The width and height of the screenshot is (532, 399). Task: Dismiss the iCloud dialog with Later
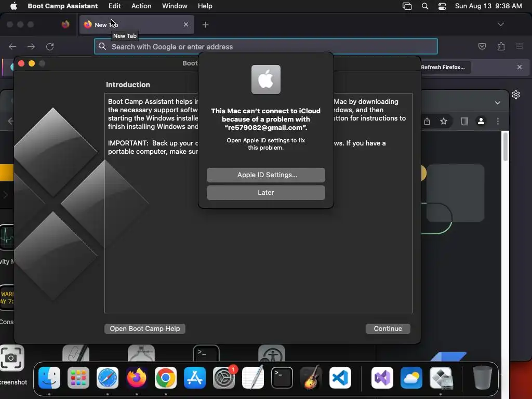(265, 192)
